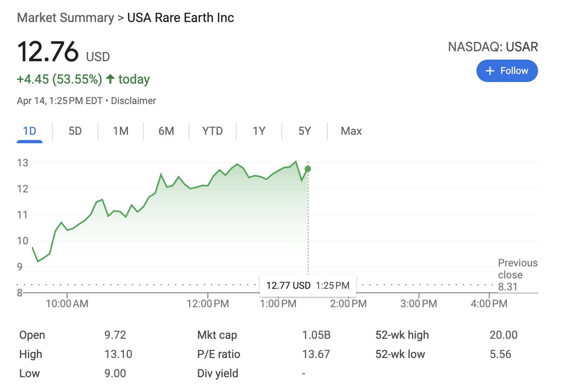Click the Previous close 8.31 label

pyautogui.click(x=517, y=275)
